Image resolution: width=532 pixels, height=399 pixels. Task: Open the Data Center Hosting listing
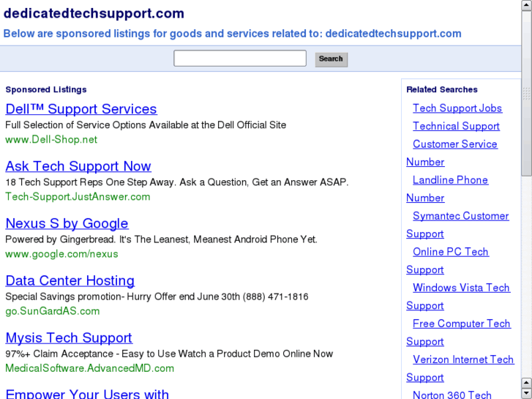70,281
